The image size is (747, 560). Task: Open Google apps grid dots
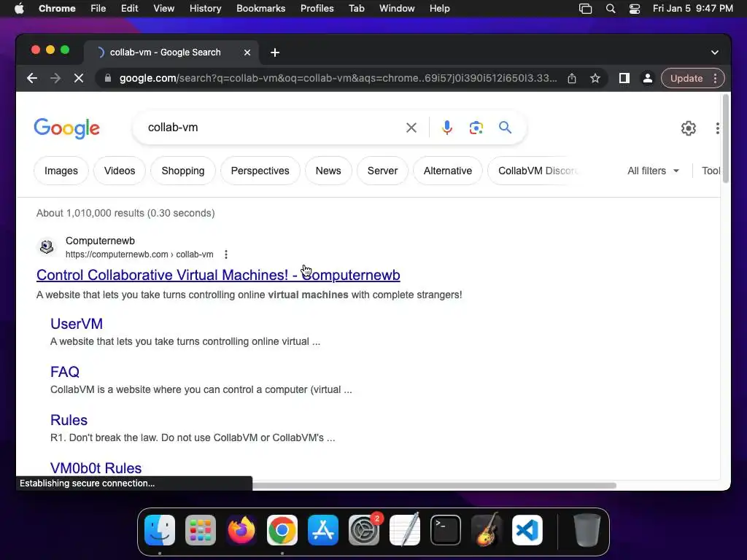pos(718,128)
